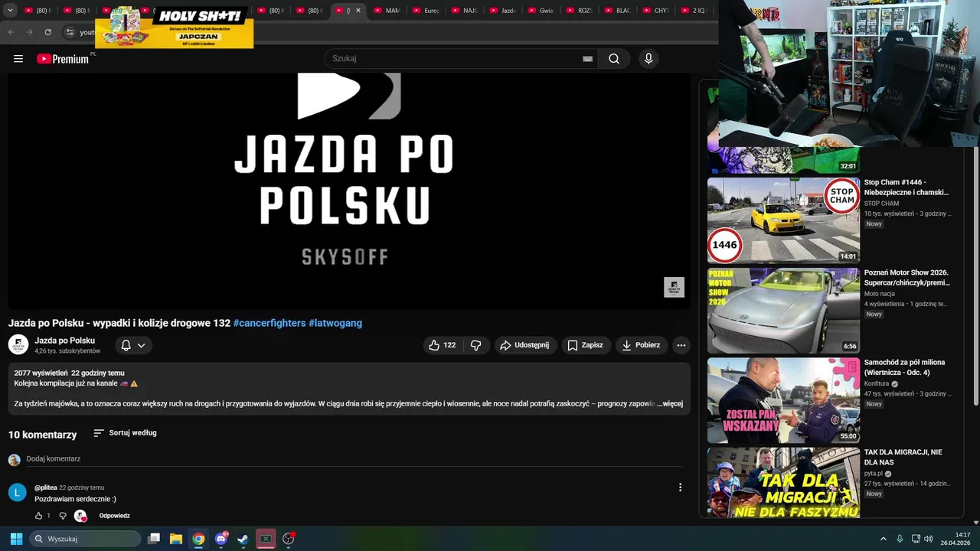
Task: Open Samochód za pół miliona thumbnail
Action: [x=783, y=400]
